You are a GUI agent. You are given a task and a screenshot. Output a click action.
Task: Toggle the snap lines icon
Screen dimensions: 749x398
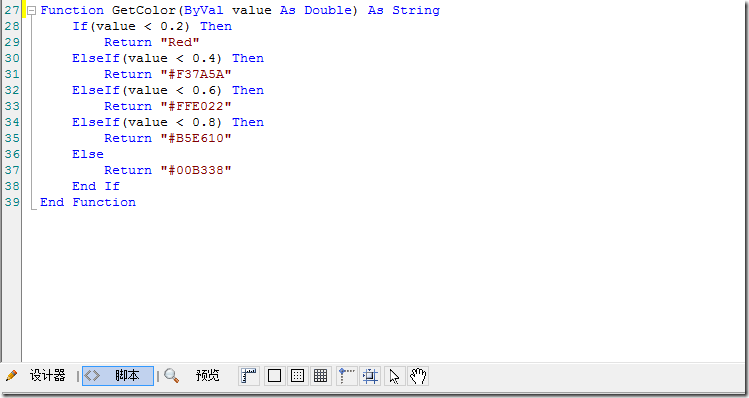click(346, 376)
